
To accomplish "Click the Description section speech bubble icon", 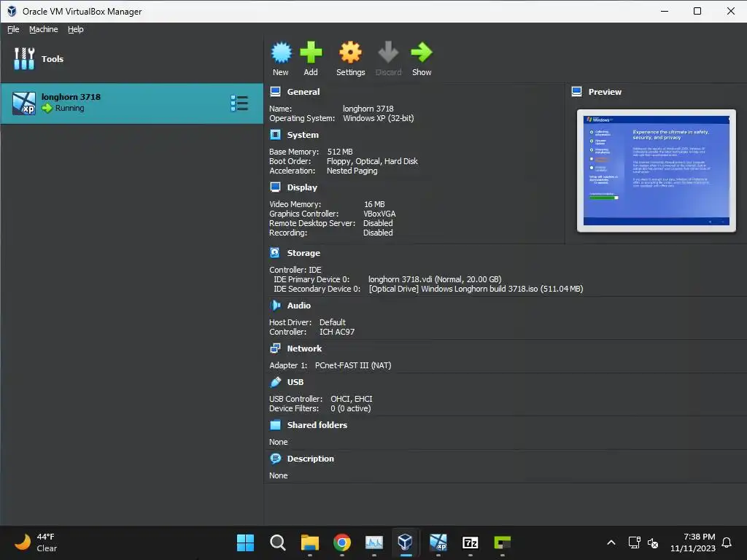I will [275, 459].
